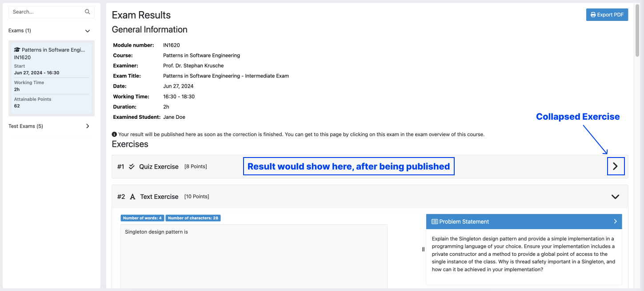Screen dimensions: 644x291
Task: Export results with Export PDF button
Action: (x=607, y=15)
